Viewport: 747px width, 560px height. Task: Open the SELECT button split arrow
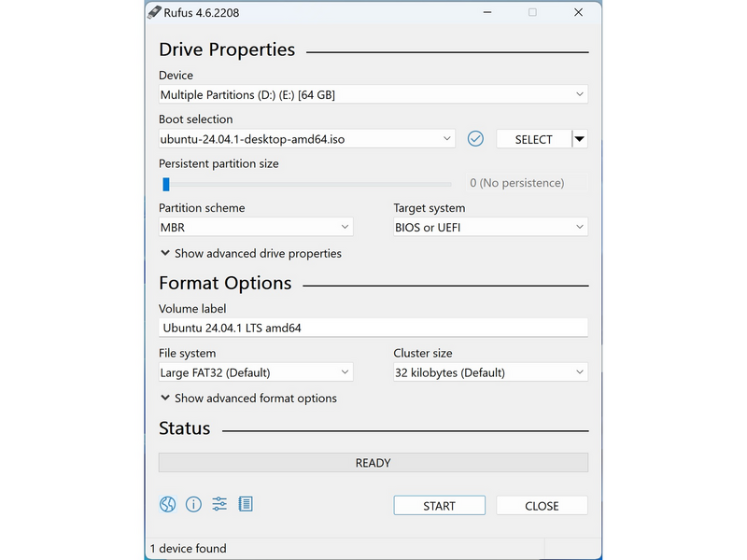[579, 139]
